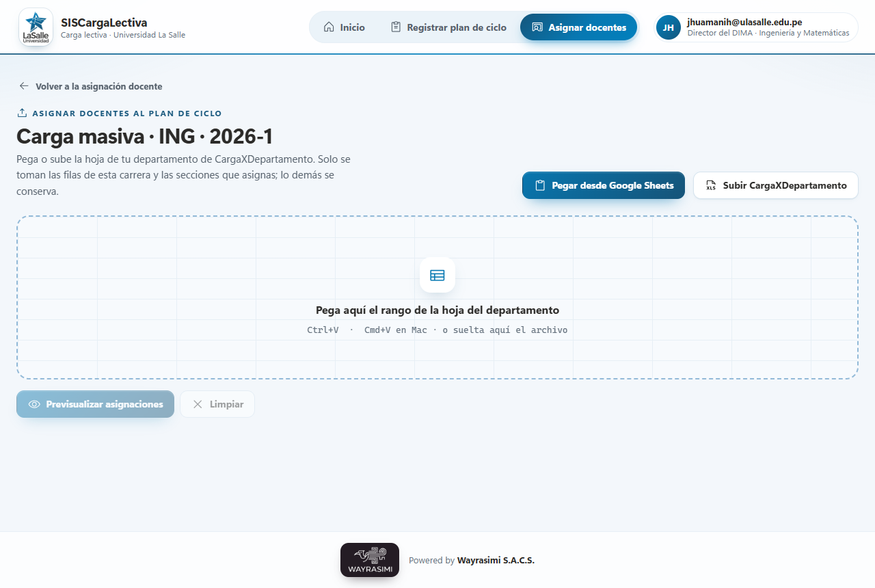The image size is (875, 588).
Task: Click the table icon in the paste drop zone
Action: click(437, 275)
